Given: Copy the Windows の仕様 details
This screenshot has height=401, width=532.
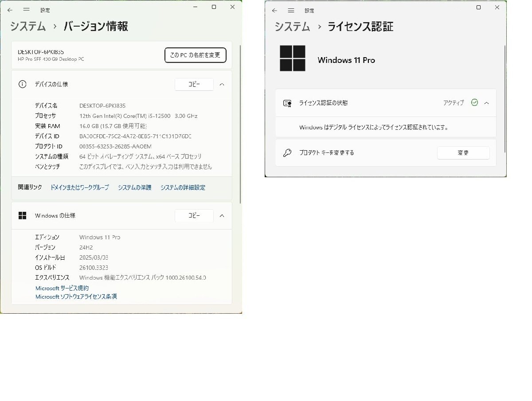Looking at the screenshot, I should coord(194,215).
